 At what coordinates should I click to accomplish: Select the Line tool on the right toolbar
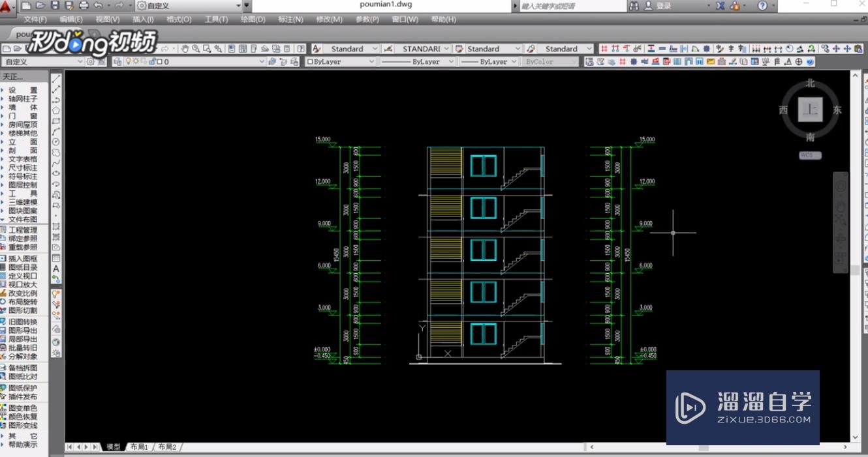[56, 77]
